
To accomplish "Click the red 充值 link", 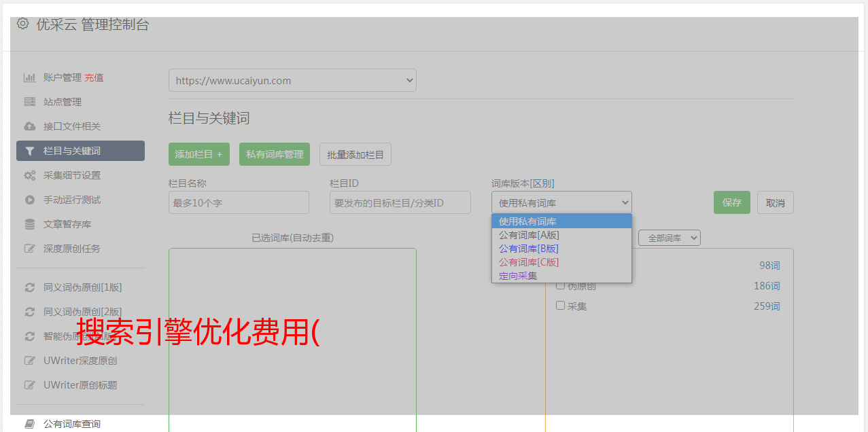I will (x=94, y=77).
